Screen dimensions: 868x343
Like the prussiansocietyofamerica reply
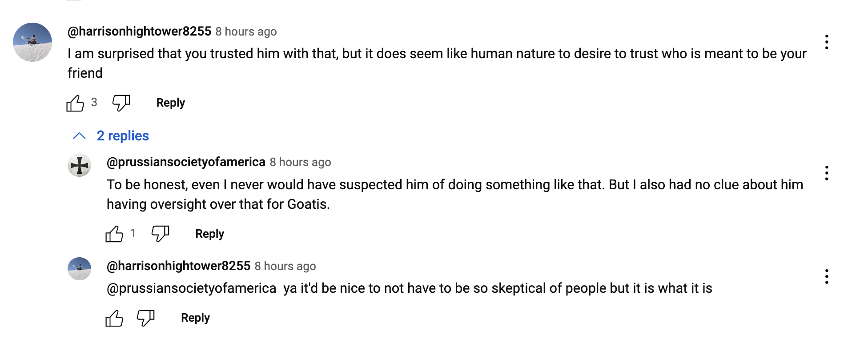(x=114, y=234)
